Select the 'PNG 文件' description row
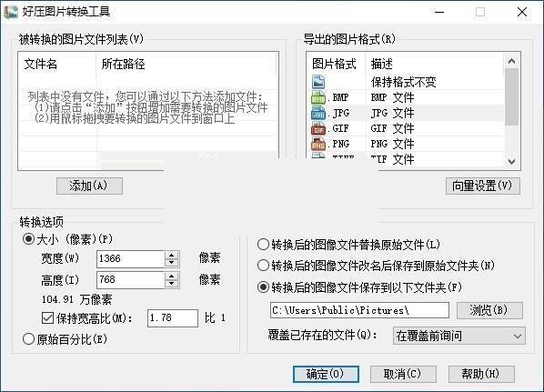Viewport: 544px width, 392px height. (392, 144)
